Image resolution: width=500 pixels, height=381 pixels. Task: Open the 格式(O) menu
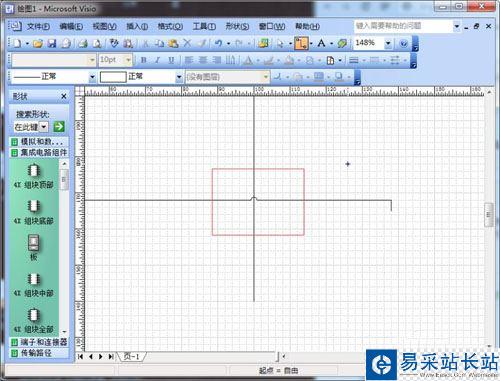click(170, 26)
